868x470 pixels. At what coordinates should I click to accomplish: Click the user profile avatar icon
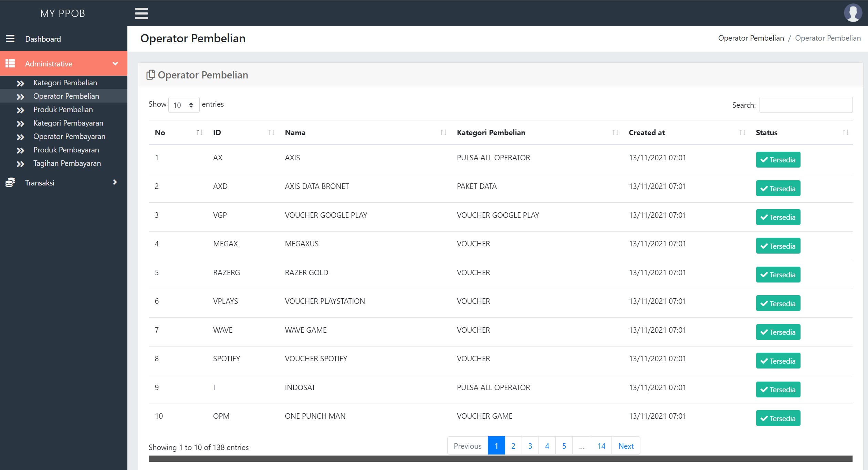(852, 13)
